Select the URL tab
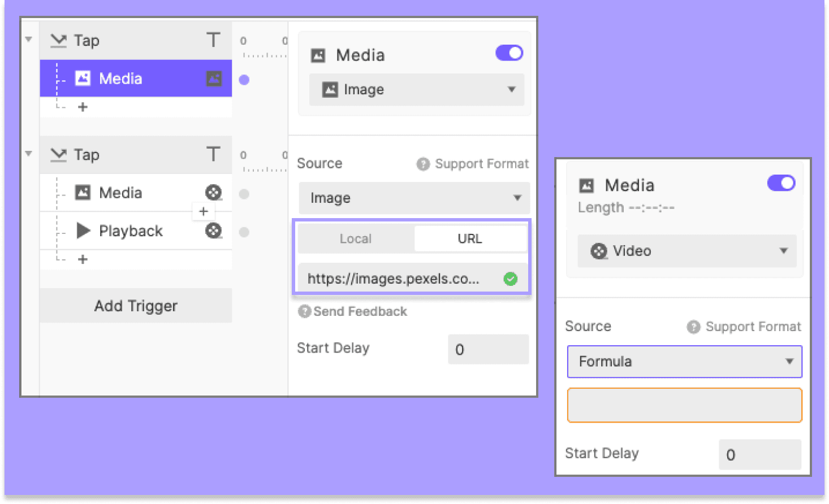 pos(470,238)
